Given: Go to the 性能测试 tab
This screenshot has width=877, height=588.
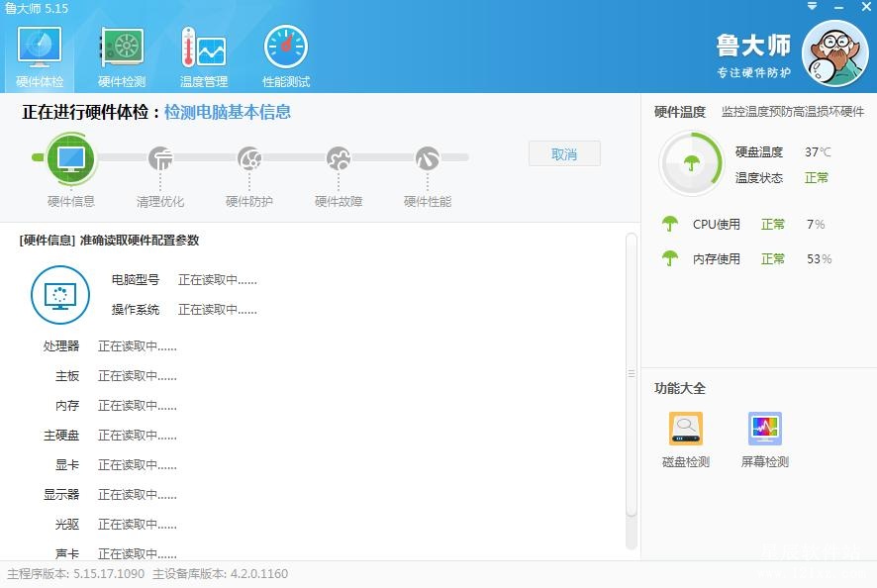Looking at the screenshot, I should point(286,57).
